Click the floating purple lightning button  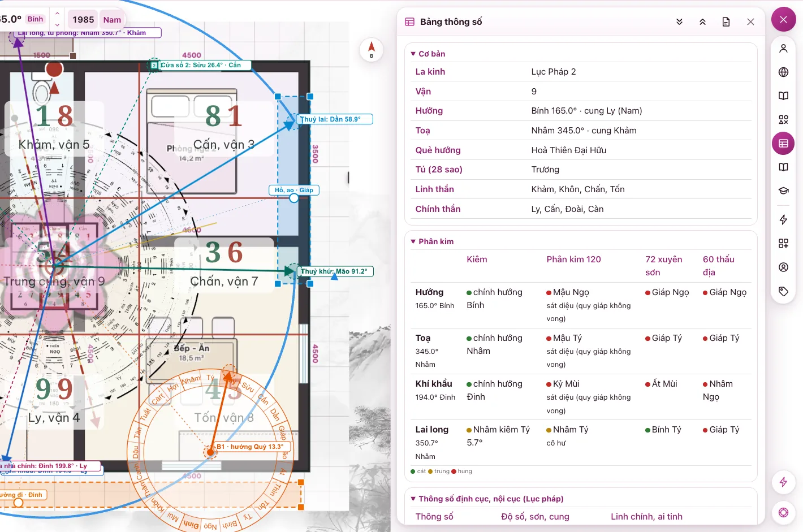coord(783,482)
